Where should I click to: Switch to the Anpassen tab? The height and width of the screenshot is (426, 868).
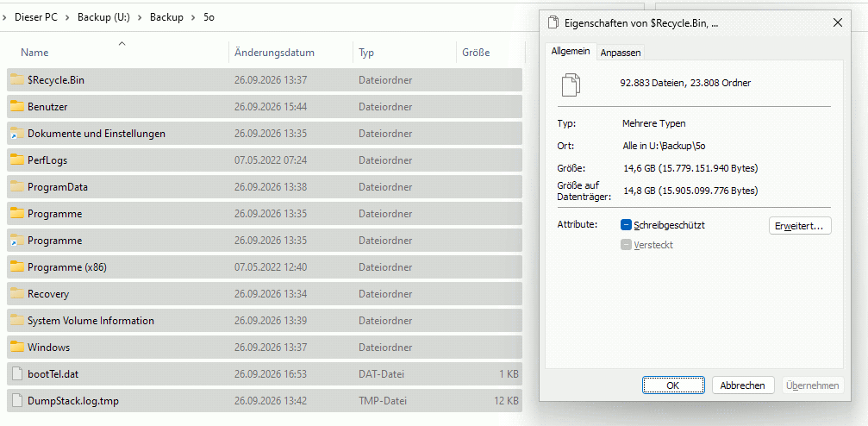(x=621, y=53)
